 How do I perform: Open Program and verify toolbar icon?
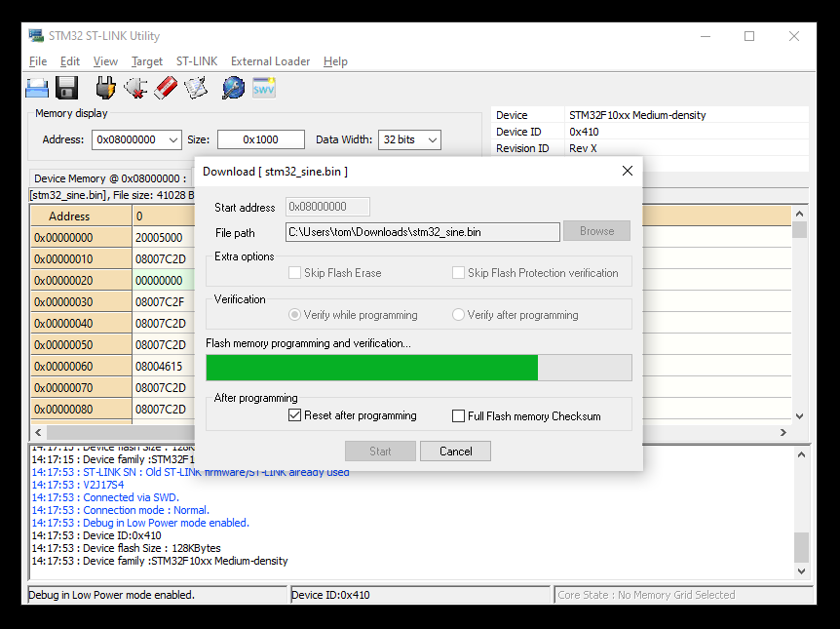[x=196, y=88]
